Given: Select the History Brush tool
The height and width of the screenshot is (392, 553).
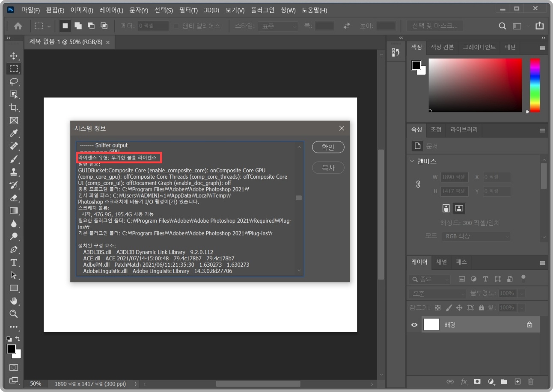Looking at the screenshot, I should pyautogui.click(x=14, y=185).
